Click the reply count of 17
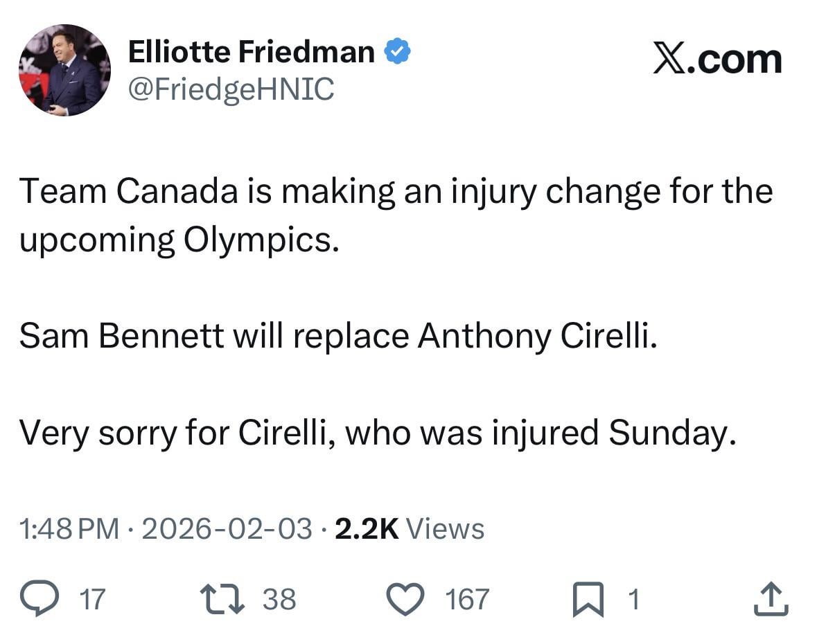Image resolution: width=817 pixels, height=644 pixels. click(x=94, y=599)
